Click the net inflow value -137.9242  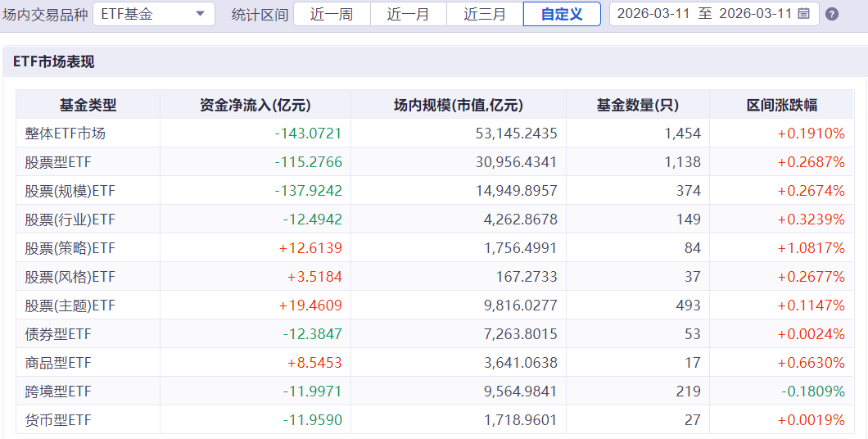[309, 191]
